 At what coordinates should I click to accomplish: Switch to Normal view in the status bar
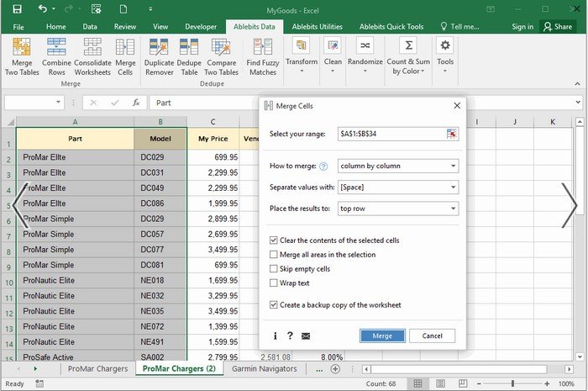[417, 383]
